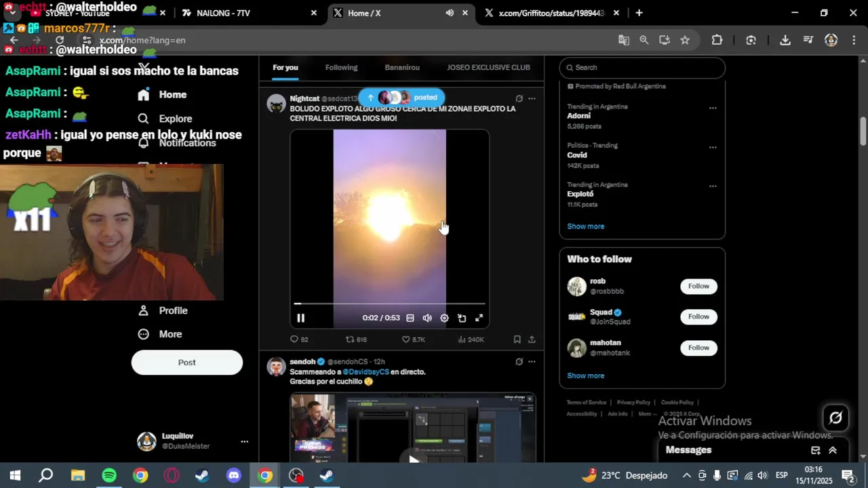Go to Home in sidebar
Screen dimensions: 868x488
click(161, 94)
